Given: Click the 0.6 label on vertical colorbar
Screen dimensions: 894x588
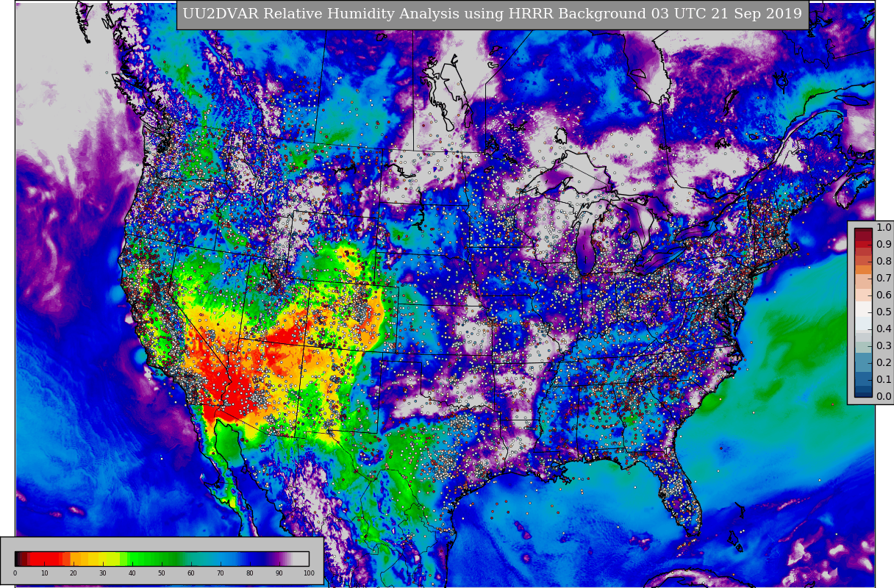Looking at the screenshot, I should [884, 295].
